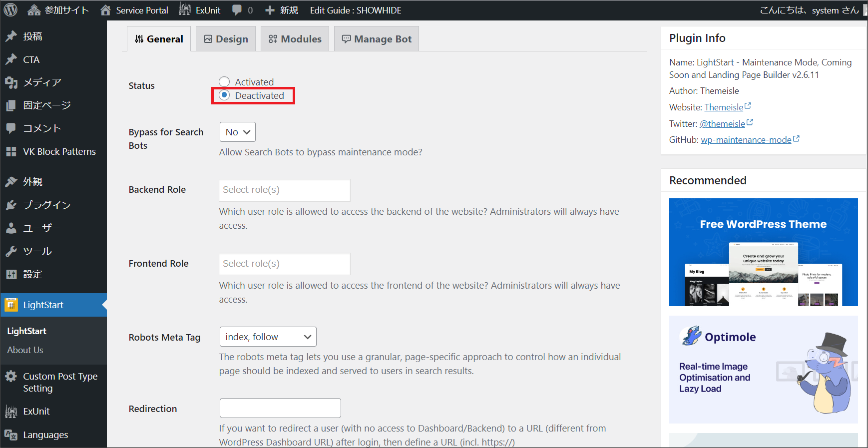This screenshot has height=448, width=868.
Task: Click the プラグイン plugin icon
Action: (x=11, y=205)
